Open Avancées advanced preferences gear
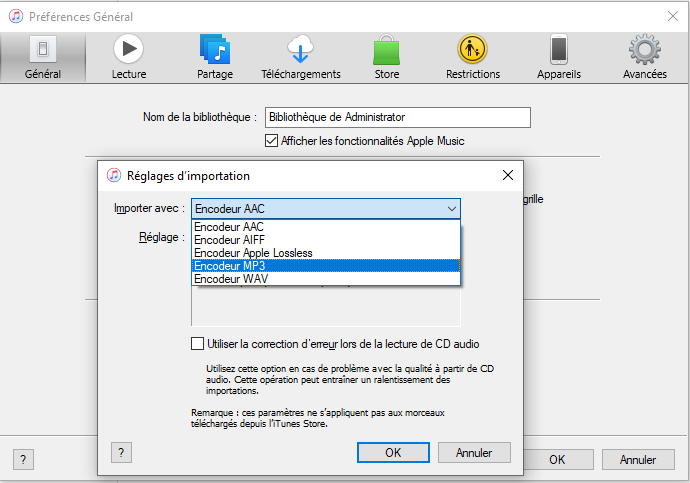Screen dimensions: 690x483 pyautogui.click(x=644, y=57)
